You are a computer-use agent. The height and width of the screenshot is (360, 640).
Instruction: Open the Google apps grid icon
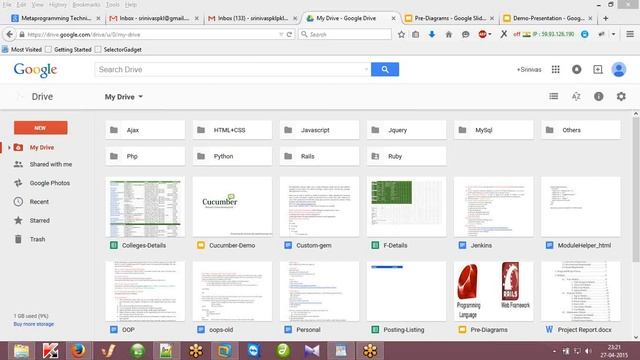(556, 69)
